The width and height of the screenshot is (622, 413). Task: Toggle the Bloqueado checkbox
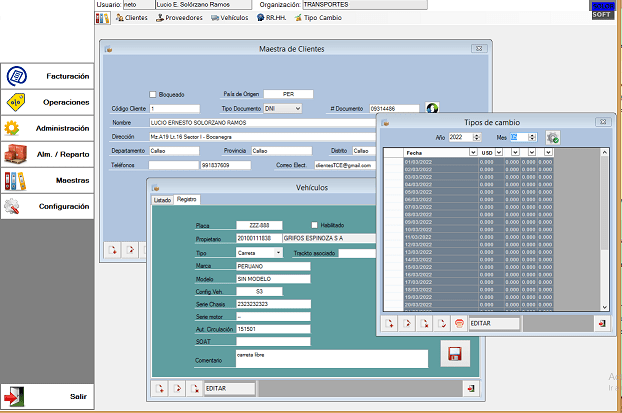click(x=153, y=94)
